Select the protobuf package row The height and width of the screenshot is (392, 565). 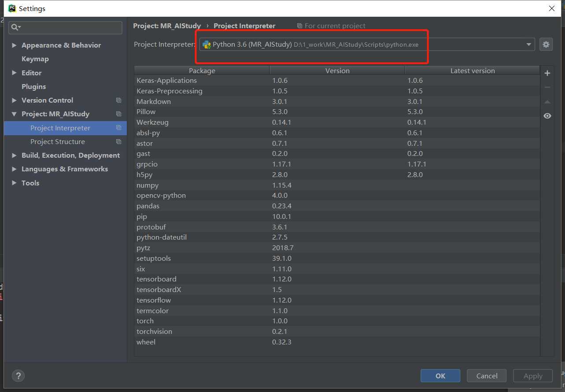coord(337,227)
